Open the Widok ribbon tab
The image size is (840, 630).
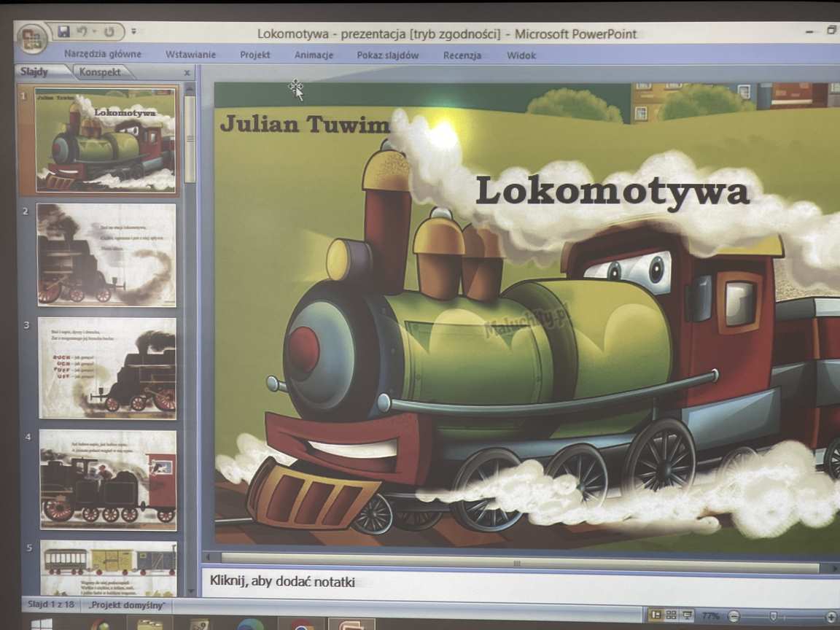pyautogui.click(x=521, y=55)
